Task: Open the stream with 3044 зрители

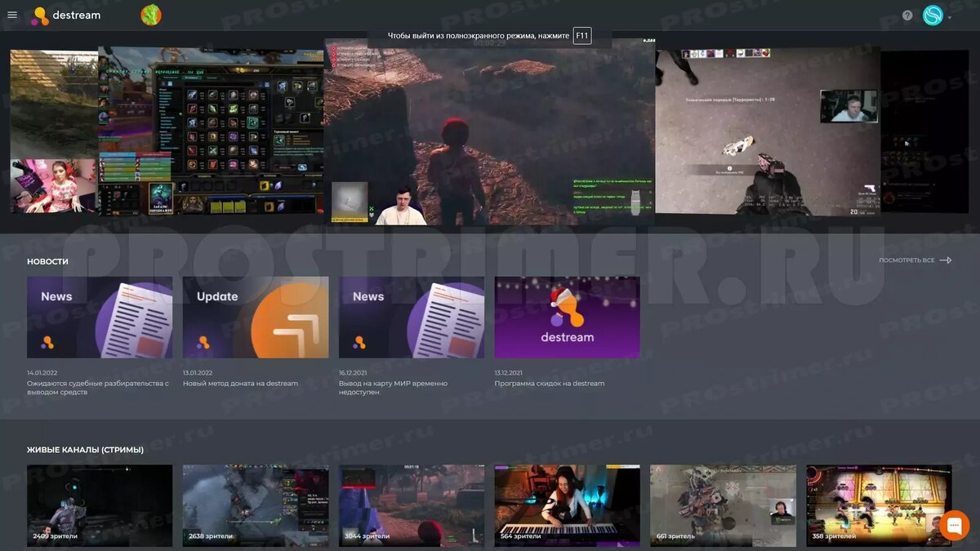Action: 412,505
